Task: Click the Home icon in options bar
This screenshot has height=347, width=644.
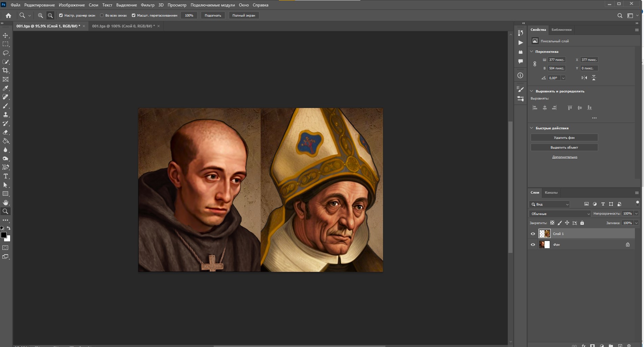Action: (x=8, y=16)
